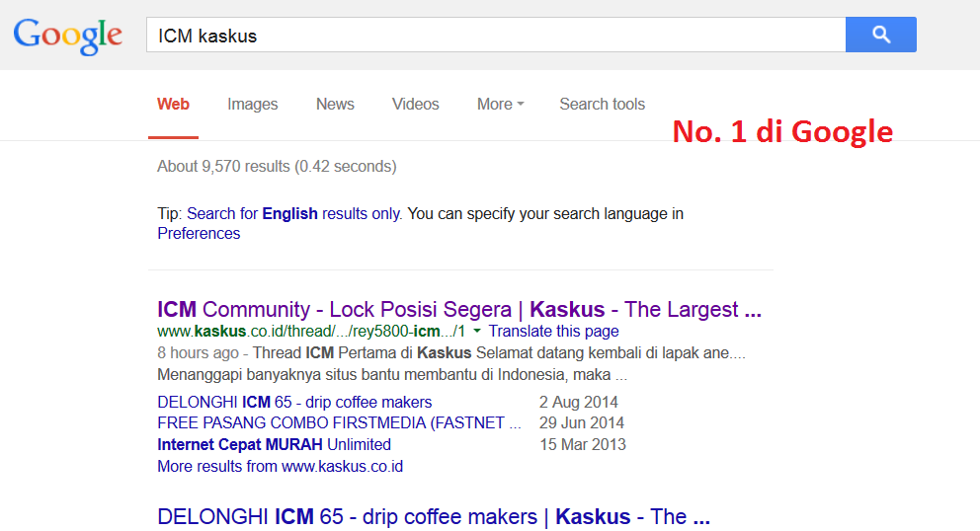Switch to the Videos tab

tap(416, 105)
